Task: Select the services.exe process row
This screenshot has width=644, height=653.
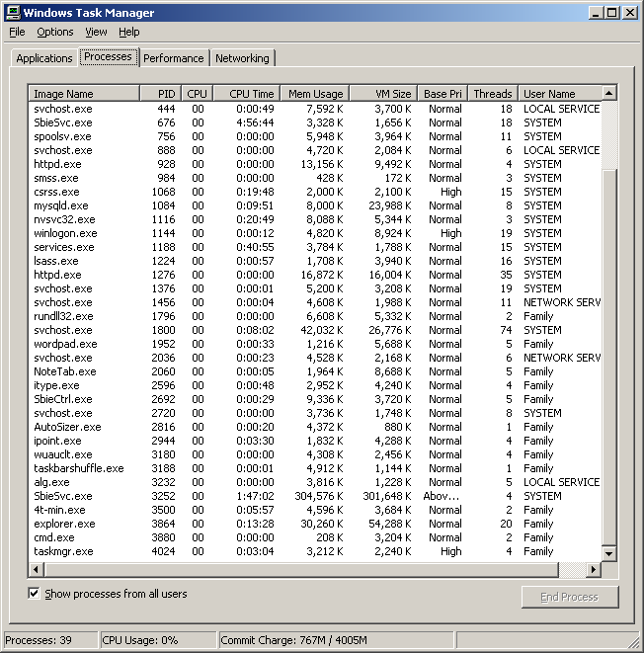Action: point(315,247)
